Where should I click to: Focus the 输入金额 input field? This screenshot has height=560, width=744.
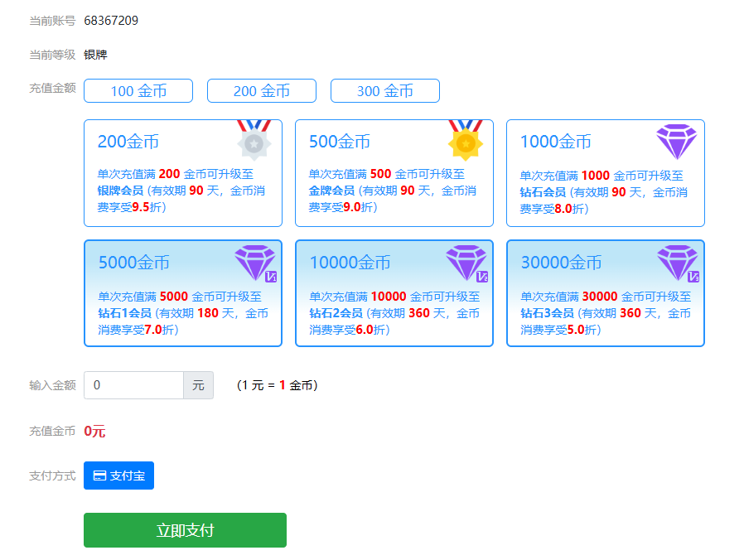click(x=133, y=385)
